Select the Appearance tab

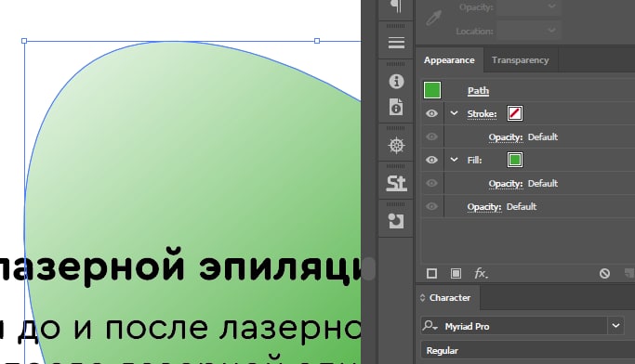pos(449,59)
